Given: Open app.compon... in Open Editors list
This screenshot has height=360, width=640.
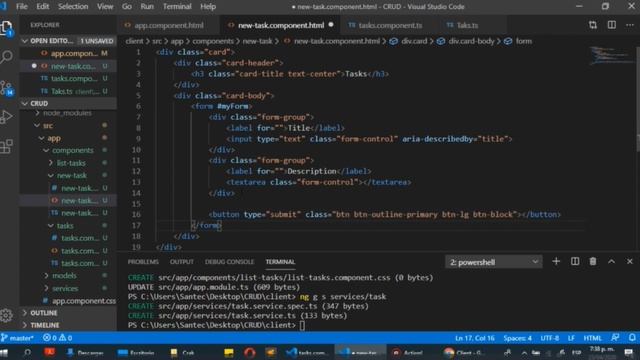Looking at the screenshot, I should (68, 53).
